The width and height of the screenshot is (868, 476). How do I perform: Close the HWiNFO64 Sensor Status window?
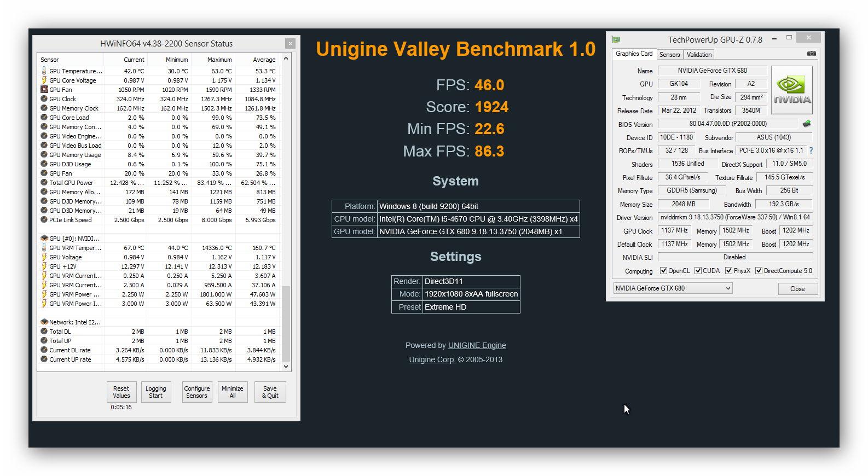[x=290, y=43]
